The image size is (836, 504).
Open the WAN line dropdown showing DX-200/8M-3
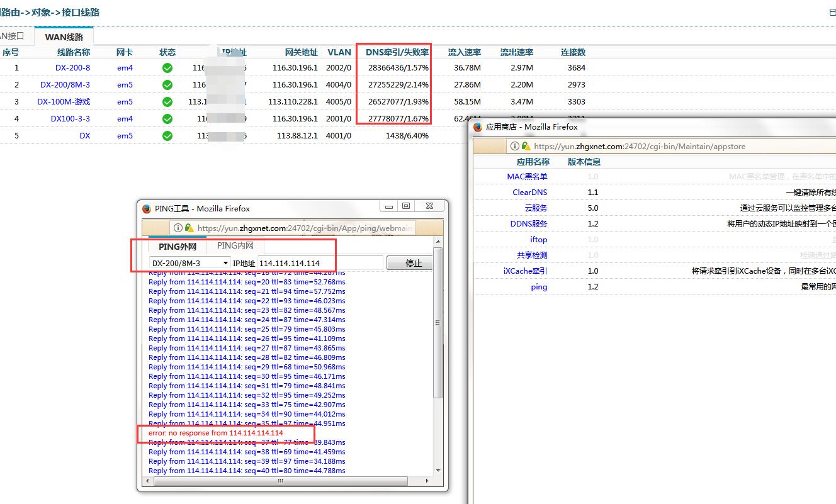(x=189, y=263)
